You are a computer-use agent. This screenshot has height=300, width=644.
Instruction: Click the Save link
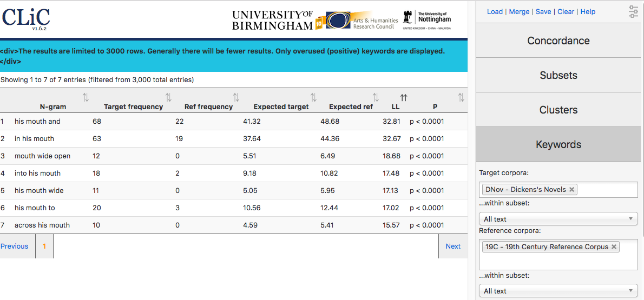coord(543,11)
